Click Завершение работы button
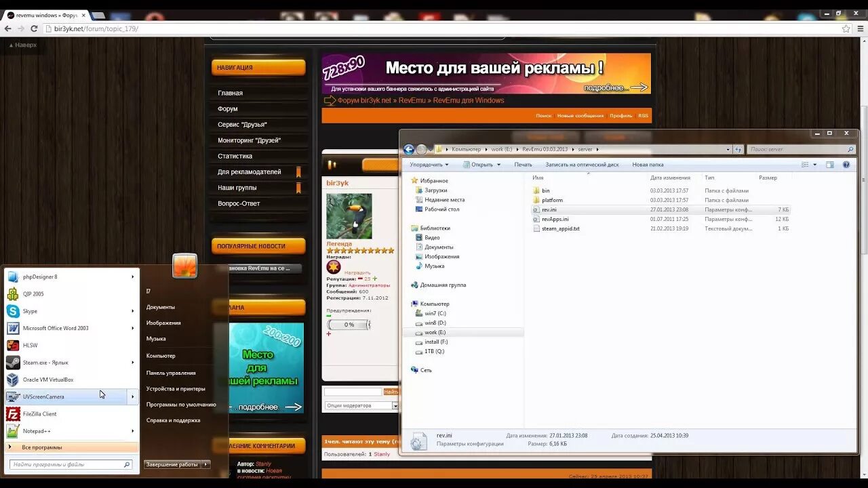This screenshot has height=488, width=868. point(172,464)
